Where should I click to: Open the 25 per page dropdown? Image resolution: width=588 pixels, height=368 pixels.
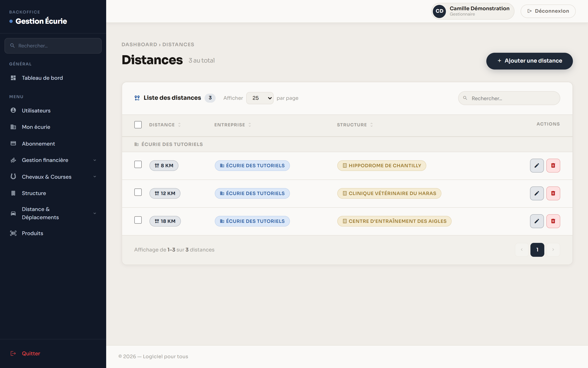(x=260, y=98)
